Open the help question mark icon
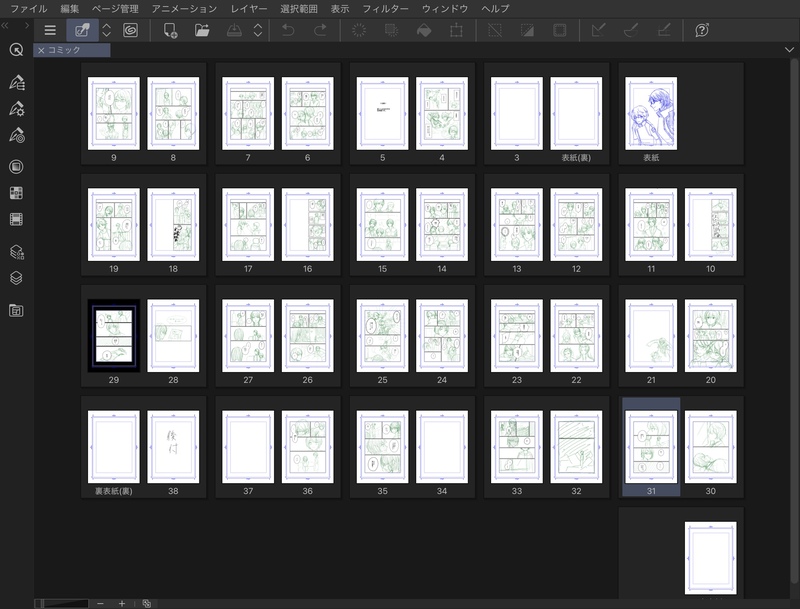Screen dimensions: 800x609 click(702, 31)
